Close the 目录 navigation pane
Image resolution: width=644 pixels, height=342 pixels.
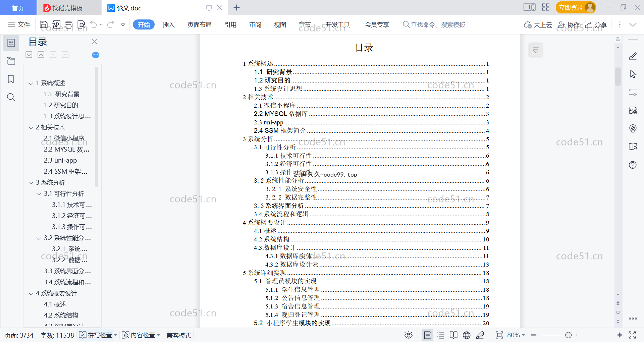(95, 41)
